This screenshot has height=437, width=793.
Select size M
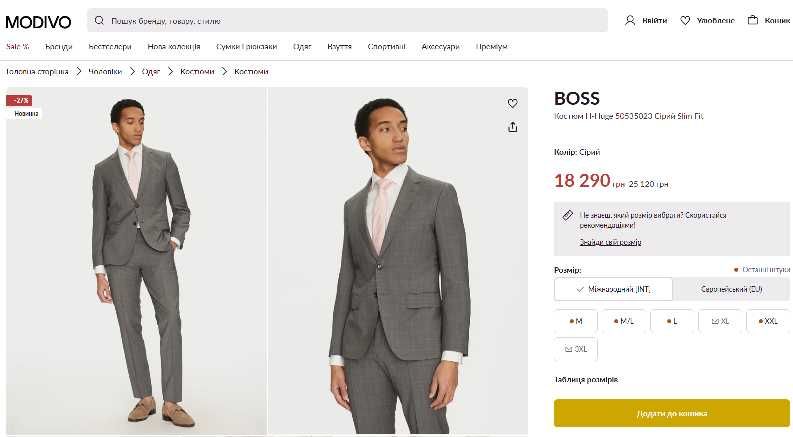tap(577, 321)
